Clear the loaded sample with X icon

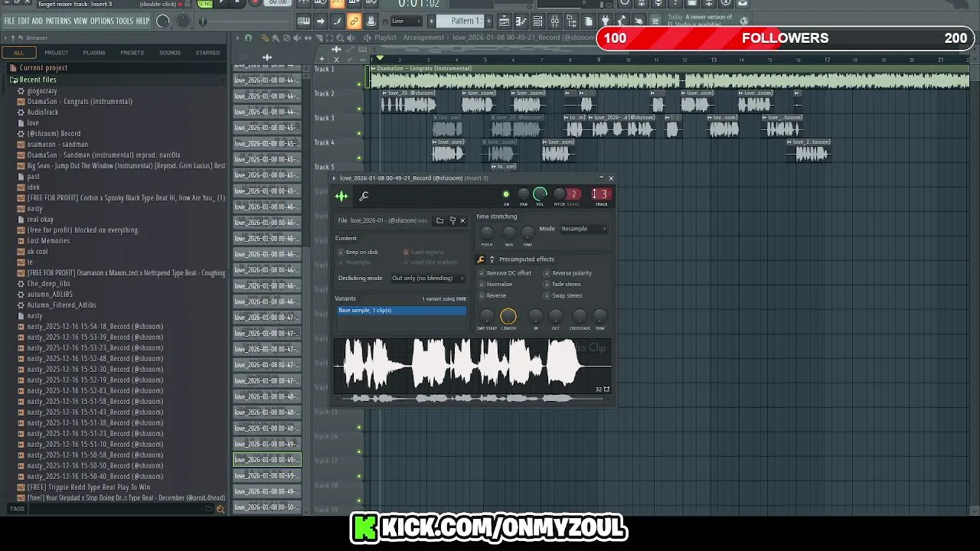pos(463,220)
